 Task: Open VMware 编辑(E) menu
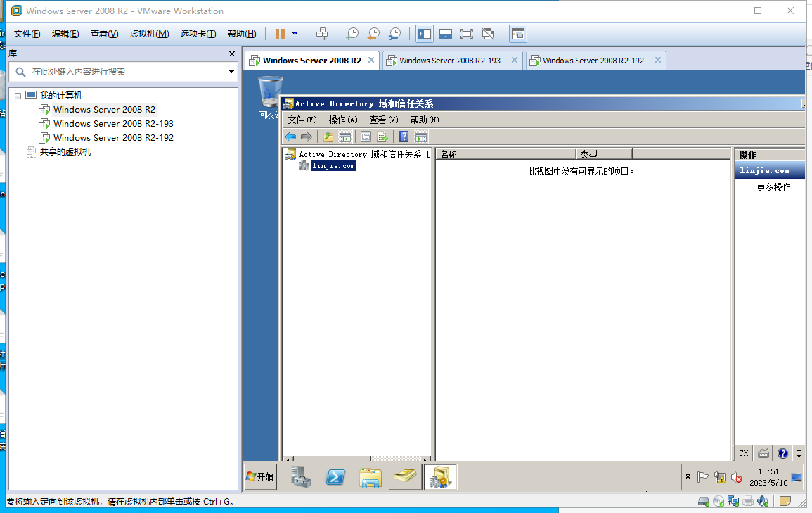[65, 34]
